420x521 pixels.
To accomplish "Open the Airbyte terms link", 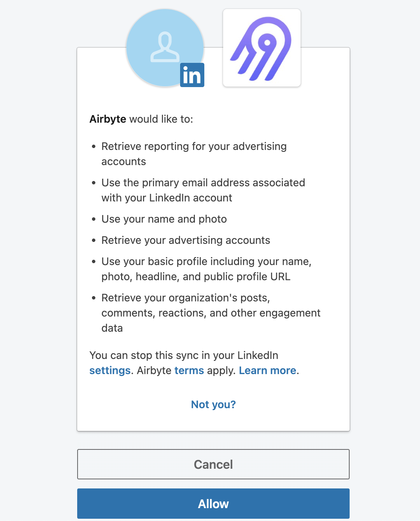I will pos(189,370).
